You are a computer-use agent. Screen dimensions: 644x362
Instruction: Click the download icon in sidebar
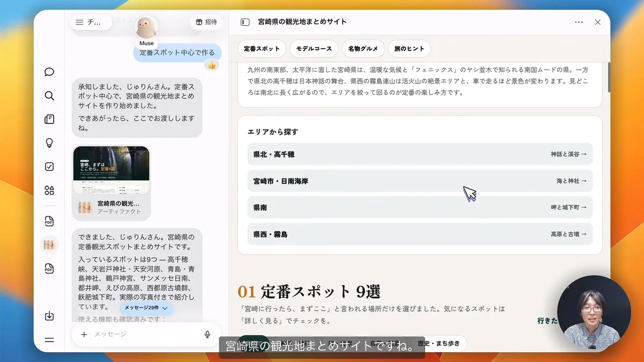[x=49, y=316]
